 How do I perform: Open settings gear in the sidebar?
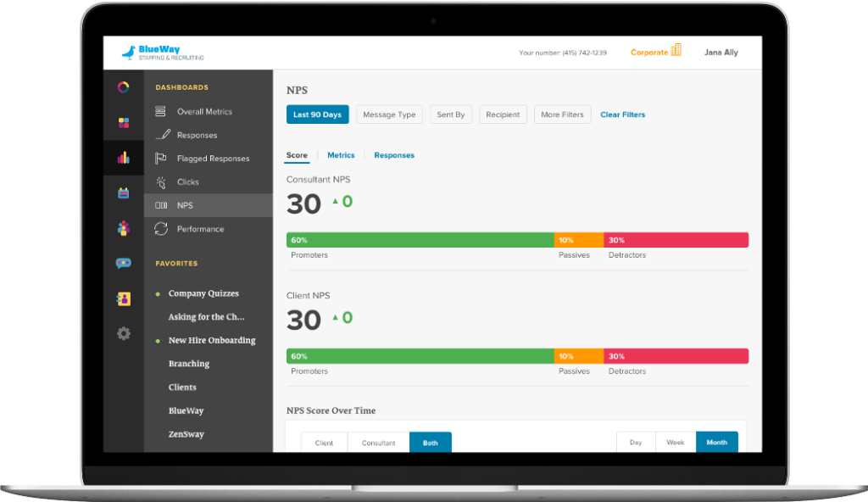[x=124, y=333]
